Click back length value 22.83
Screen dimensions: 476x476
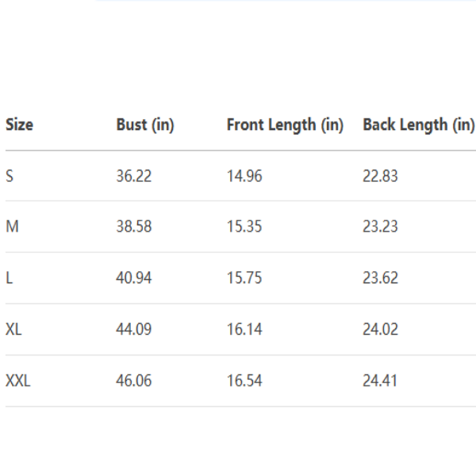(380, 176)
